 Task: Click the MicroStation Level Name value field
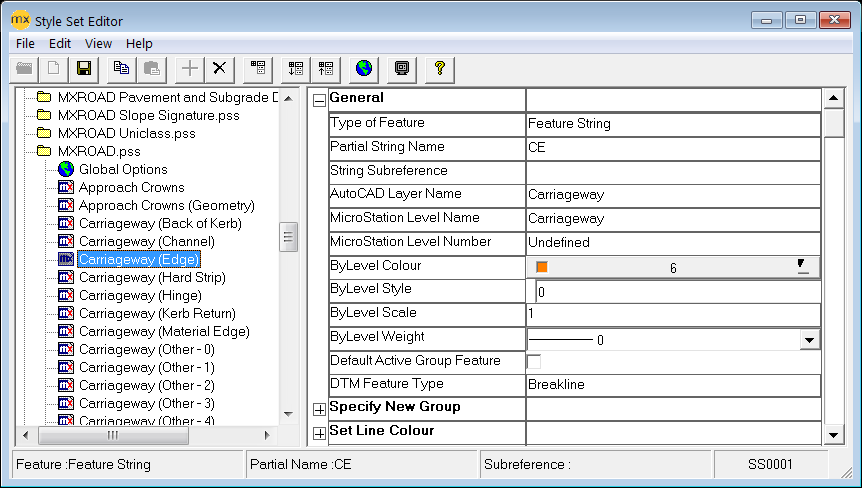[673, 219]
